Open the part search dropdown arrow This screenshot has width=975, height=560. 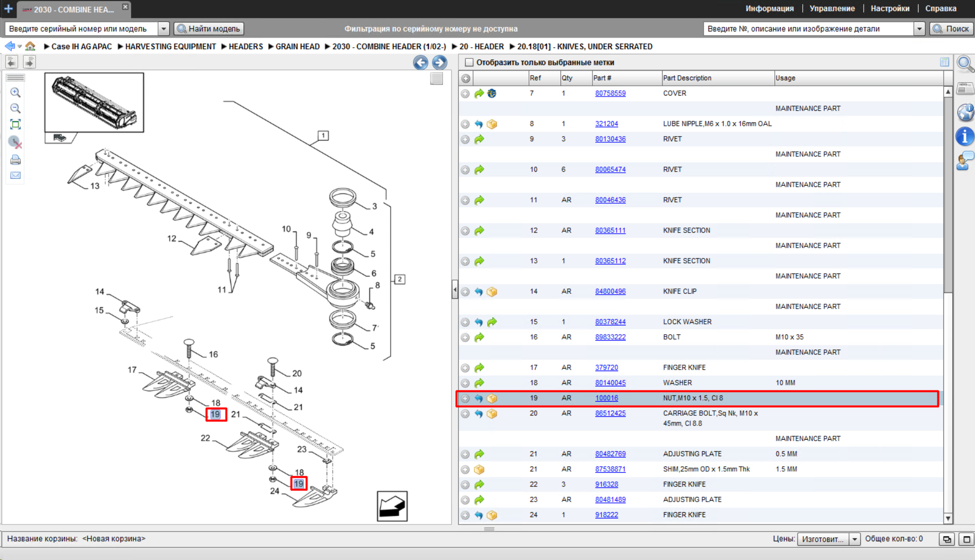tap(919, 29)
